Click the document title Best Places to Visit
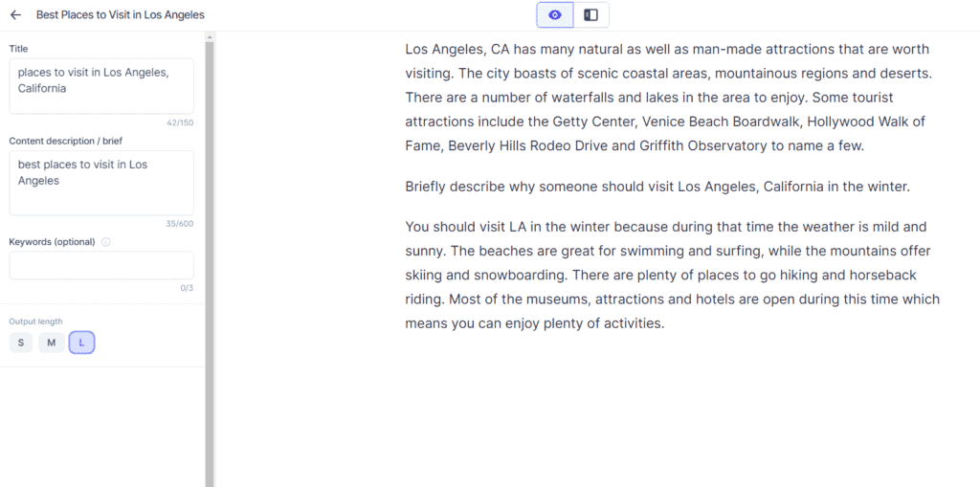 coord(120,15)
